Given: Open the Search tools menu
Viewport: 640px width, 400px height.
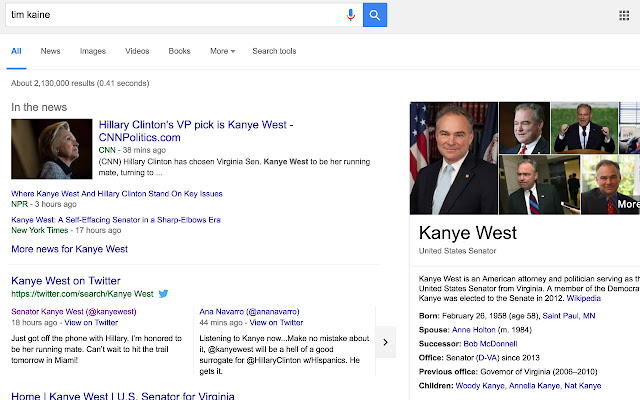Looking at the screenshot, I should click(274, 50).
